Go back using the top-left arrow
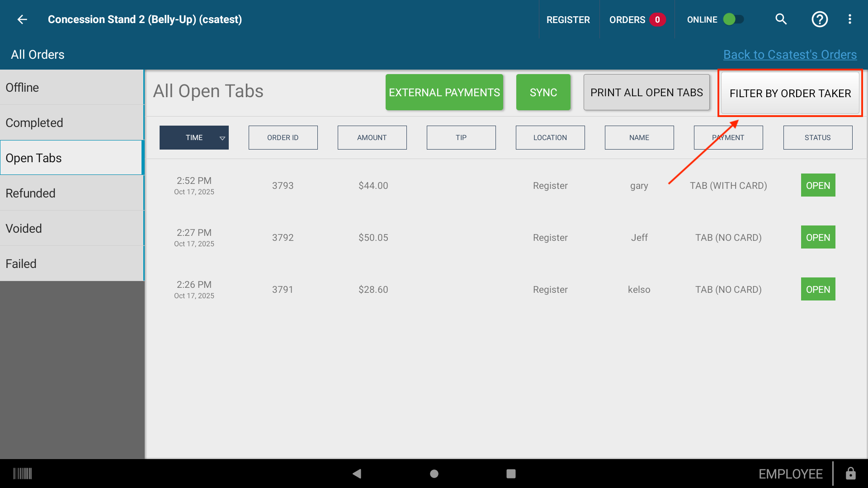Screen dimensions: 868x488 point(22,19)
